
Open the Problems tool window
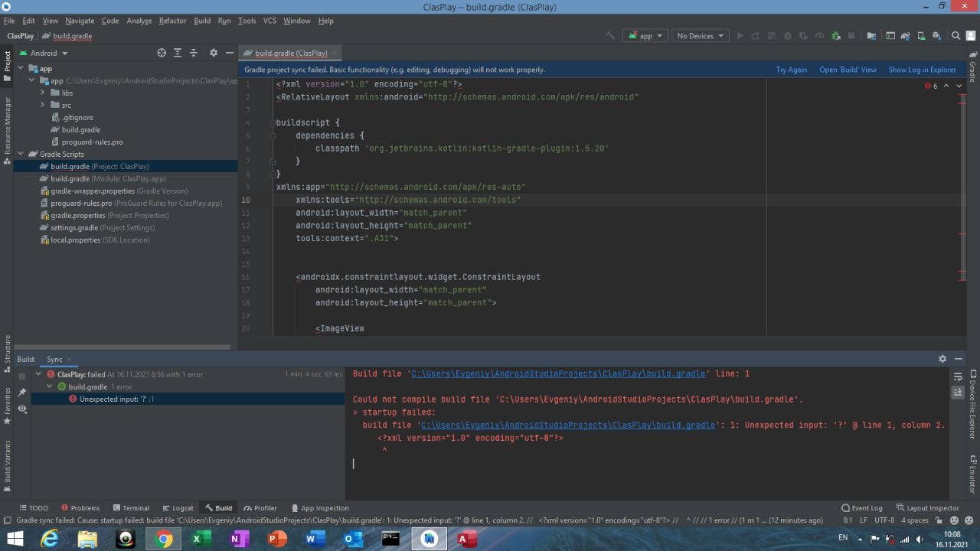(80, 508)
